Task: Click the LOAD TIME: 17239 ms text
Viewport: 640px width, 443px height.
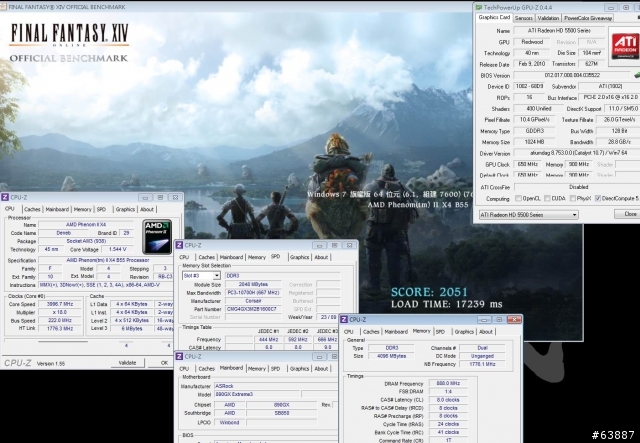Action: point(447,304)
